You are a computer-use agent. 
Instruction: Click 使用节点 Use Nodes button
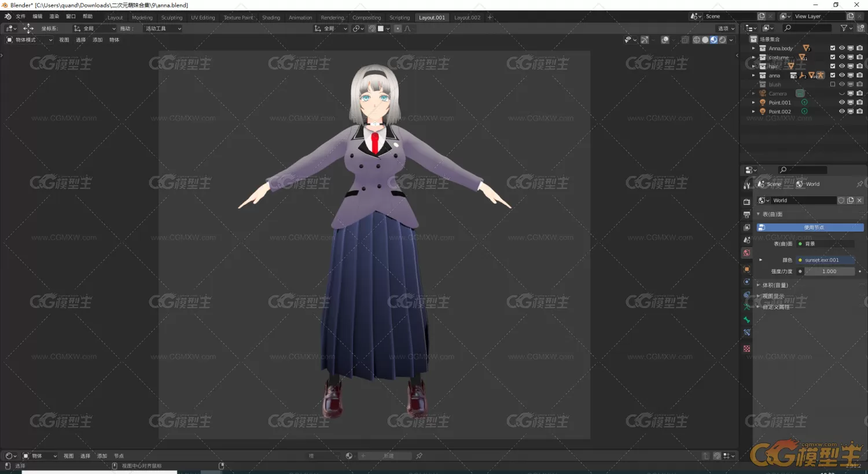[810, 227]
